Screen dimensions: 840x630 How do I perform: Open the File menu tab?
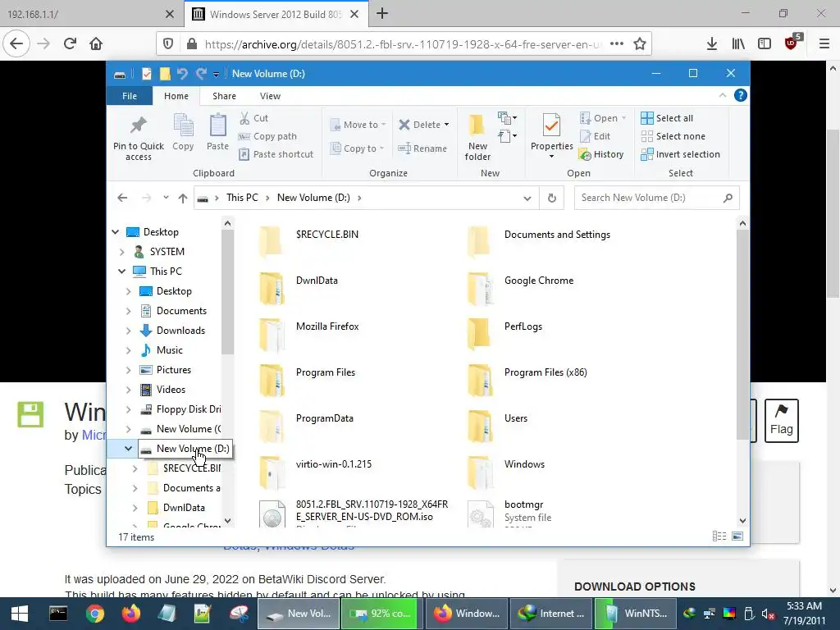(130, 96)
